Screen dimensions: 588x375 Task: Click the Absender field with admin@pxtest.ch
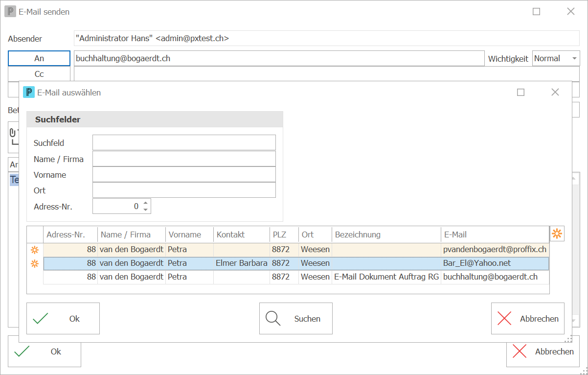[327, 38]
